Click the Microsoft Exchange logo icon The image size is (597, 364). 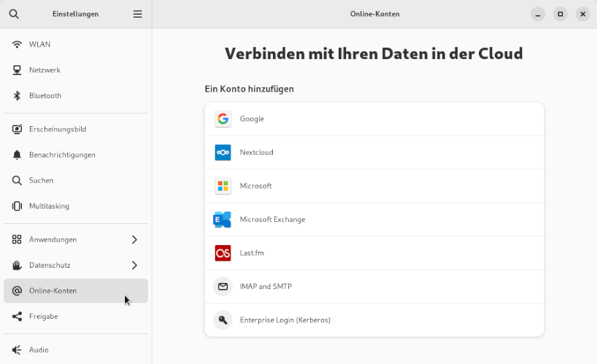(222, 219)
